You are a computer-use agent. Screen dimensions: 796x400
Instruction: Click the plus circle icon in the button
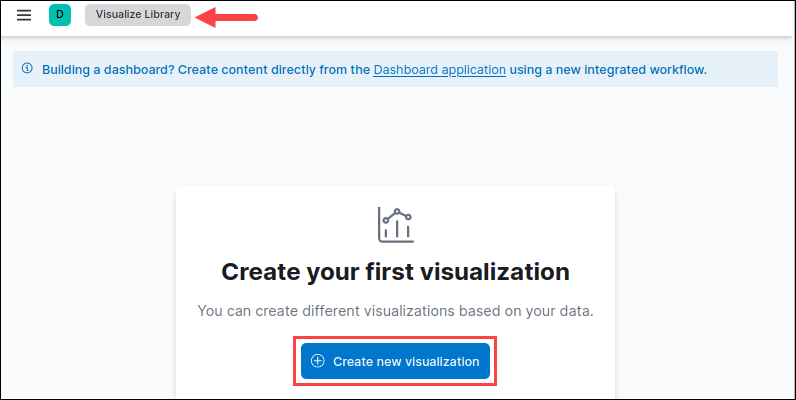[318, 361]
